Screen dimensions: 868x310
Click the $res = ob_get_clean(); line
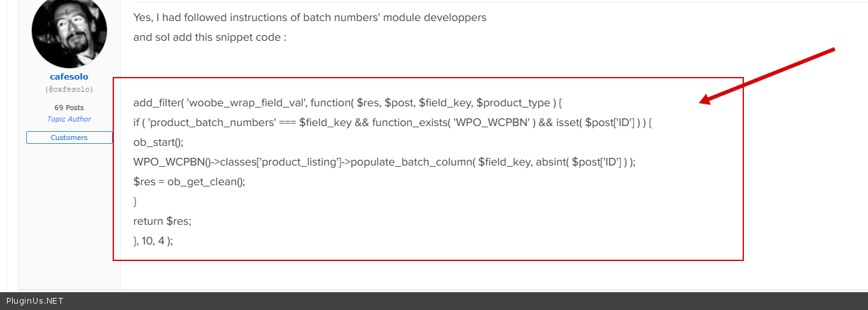189,181
